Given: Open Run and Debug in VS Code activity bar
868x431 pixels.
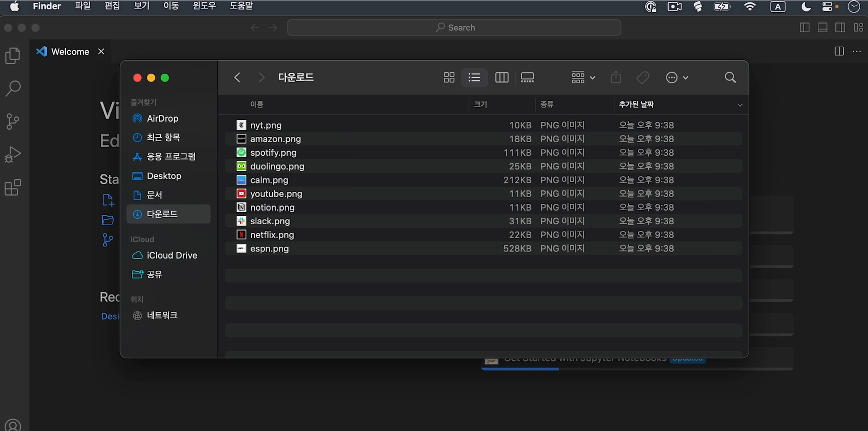Looking at the screenshot, I should point(13,154).
